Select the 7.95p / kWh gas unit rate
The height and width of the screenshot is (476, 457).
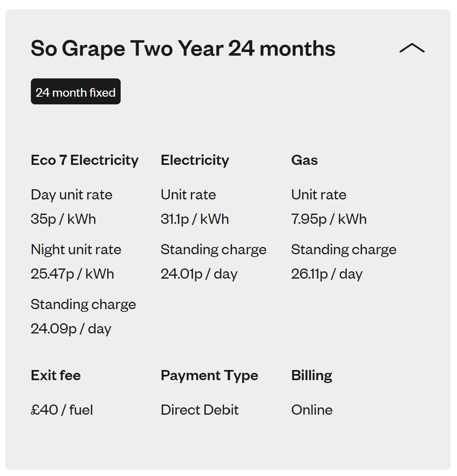click(x=329, y=219)
